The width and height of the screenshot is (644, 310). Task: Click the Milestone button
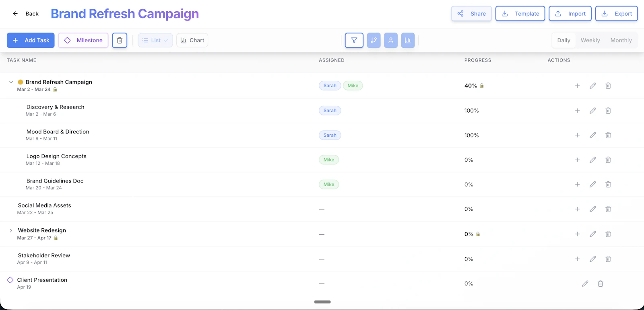click(83, 40)
